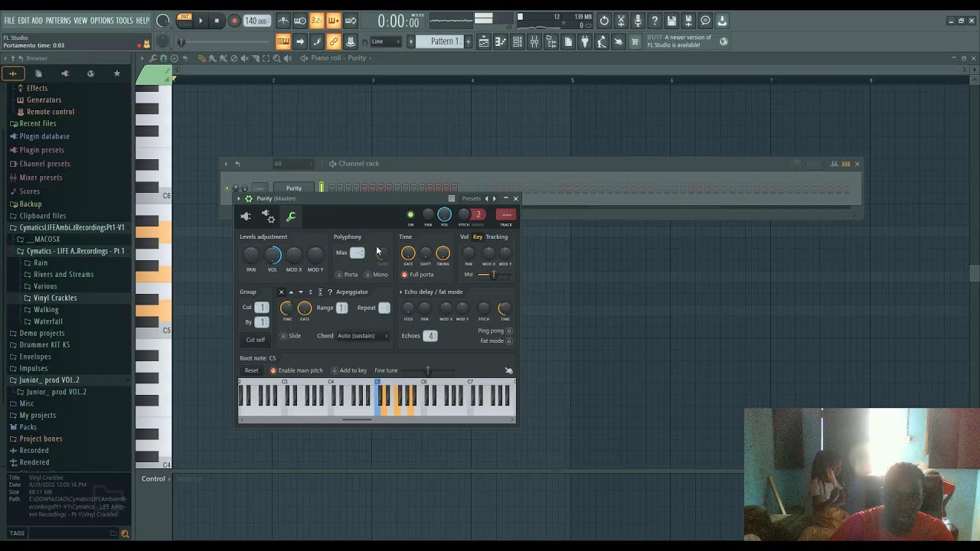Play the pattern from transport bar
The image size is (980, 551).
201,21
